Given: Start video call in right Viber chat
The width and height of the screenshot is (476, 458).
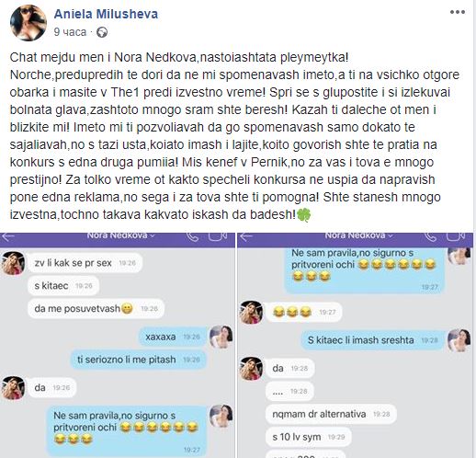Looking at the screenshot, I should pyautogui.click(x=456, y=236).
